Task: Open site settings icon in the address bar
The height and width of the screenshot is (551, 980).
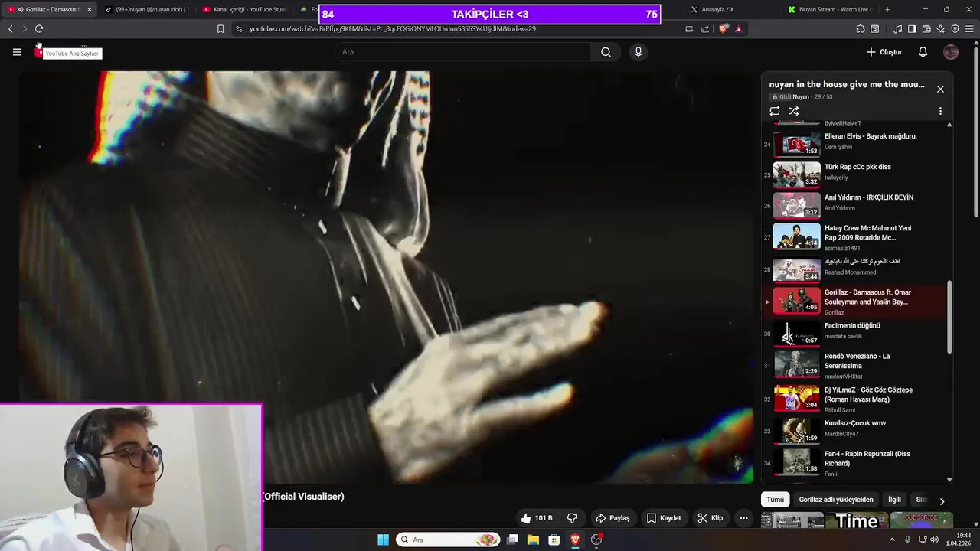Action: coord(239,29)
